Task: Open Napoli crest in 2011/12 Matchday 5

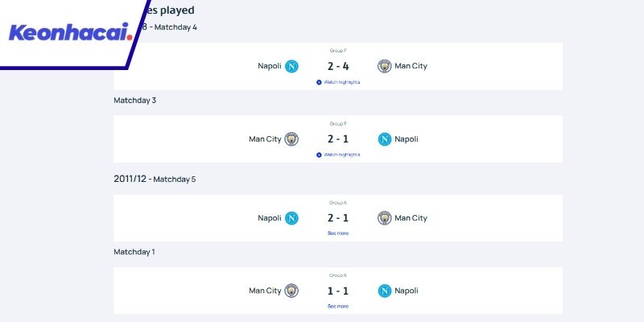Action: point(291,218)
